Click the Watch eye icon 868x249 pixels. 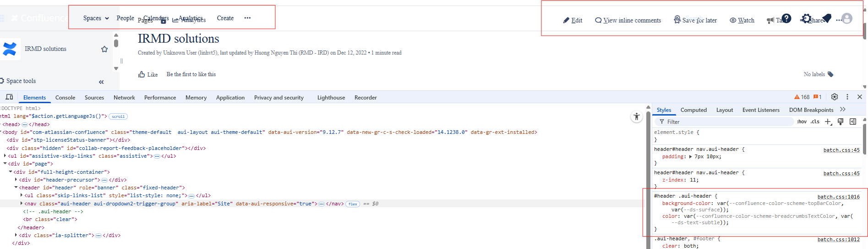pyautogui.click(x=733, y=20)
